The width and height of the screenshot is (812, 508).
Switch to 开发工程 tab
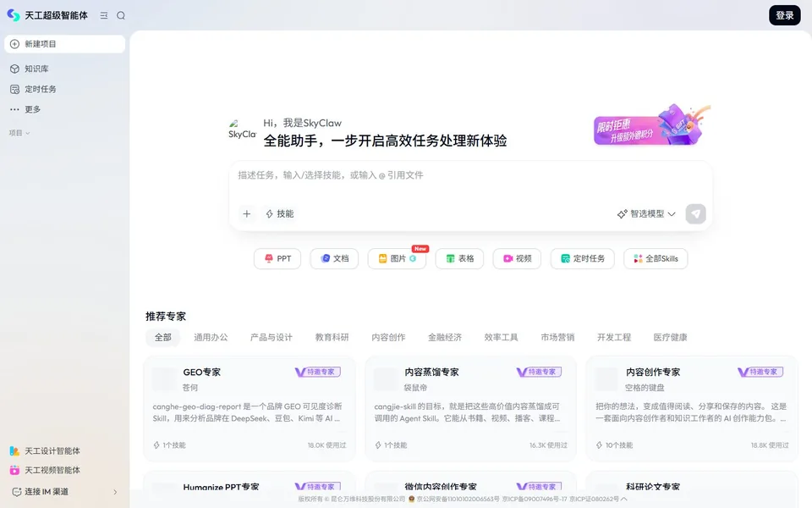614,338
